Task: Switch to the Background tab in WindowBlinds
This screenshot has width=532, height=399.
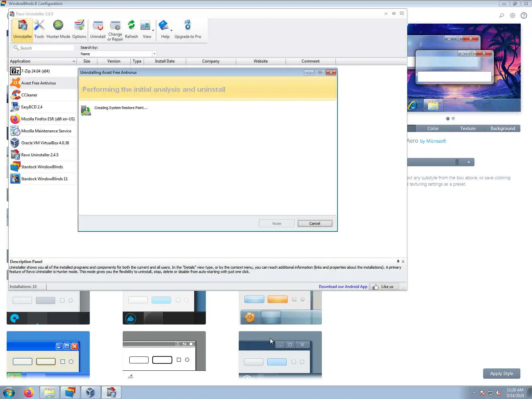Action: point(503,128)
